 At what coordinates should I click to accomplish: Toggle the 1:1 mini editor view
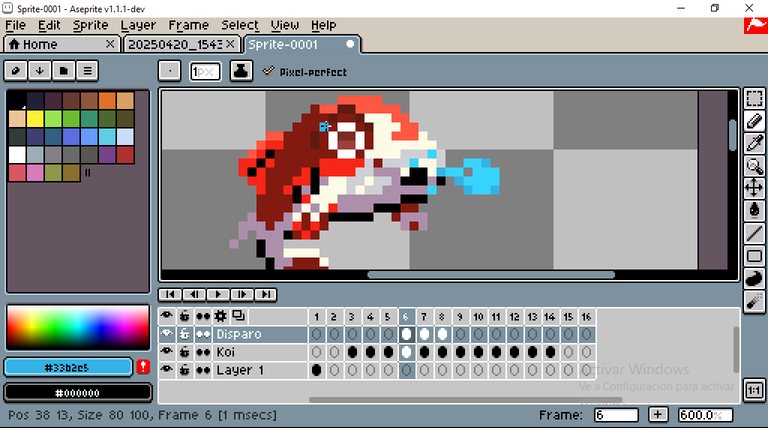754,390
